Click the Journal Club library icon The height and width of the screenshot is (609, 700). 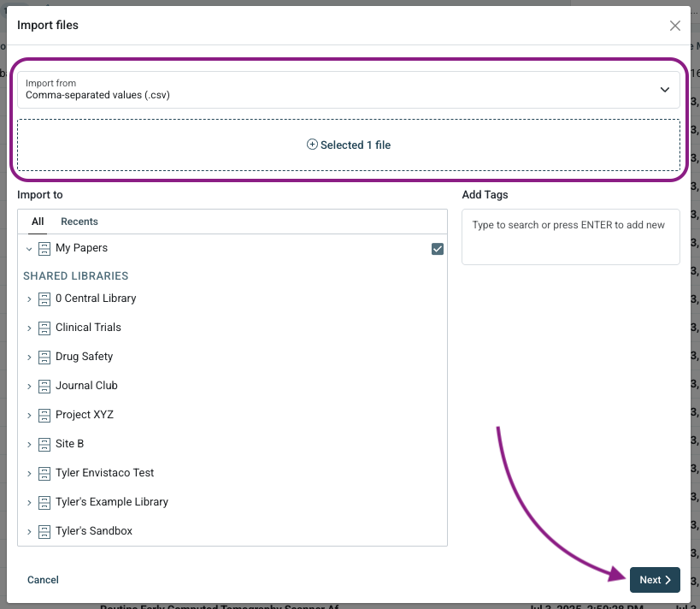tap(44, 387)
